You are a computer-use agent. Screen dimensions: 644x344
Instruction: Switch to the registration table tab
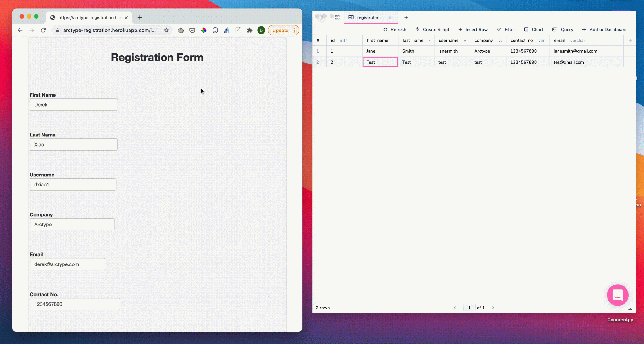(x=370, y=17)
